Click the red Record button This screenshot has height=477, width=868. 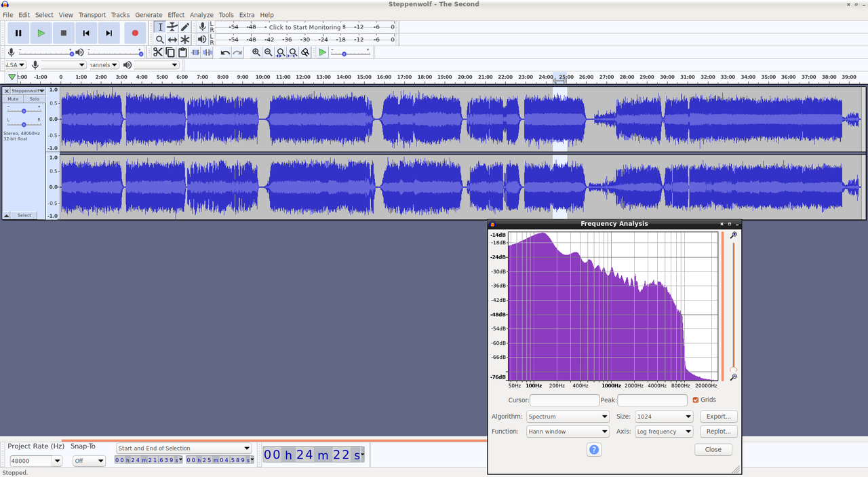point(135,33)
